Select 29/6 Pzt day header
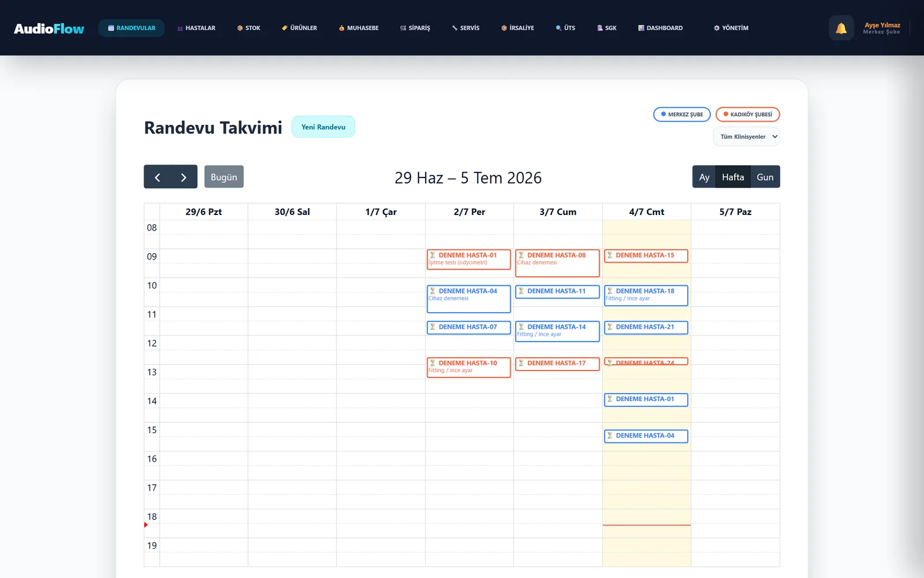This screenshot has width=924, height=578. 204,212
